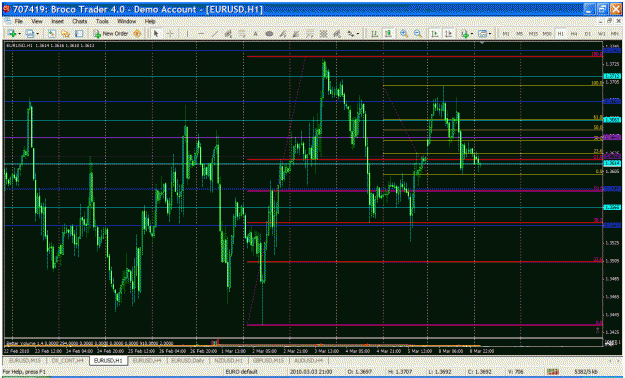Pick the ellipse drawing tool

point(269,34)
